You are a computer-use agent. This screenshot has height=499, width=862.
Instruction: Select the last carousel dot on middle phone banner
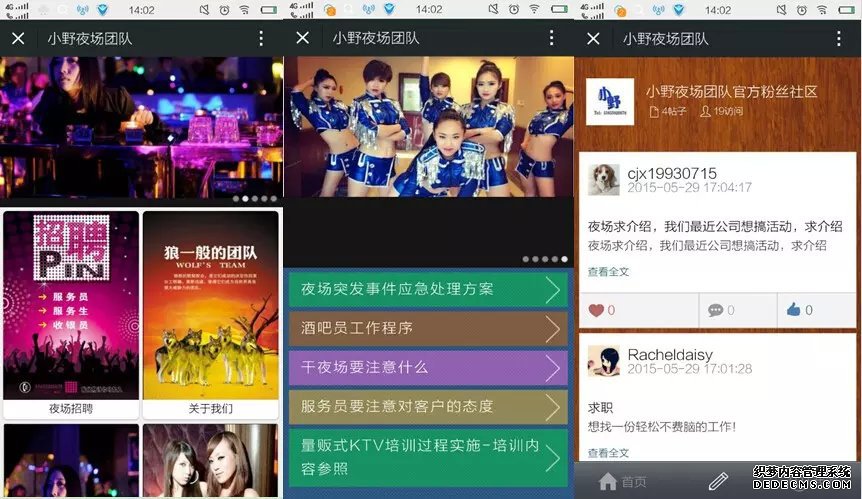point(564,259)
